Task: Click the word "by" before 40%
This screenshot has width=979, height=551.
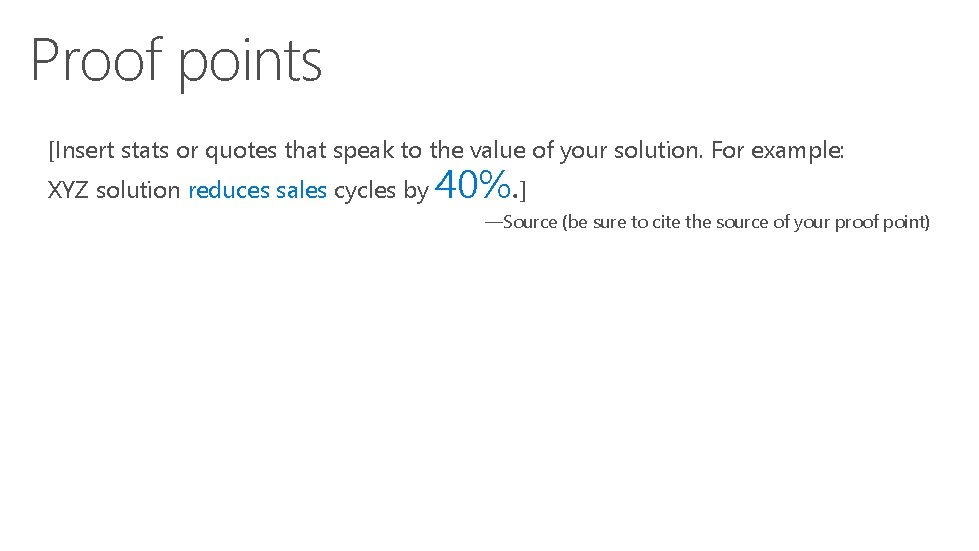Action: coord(416,190)
